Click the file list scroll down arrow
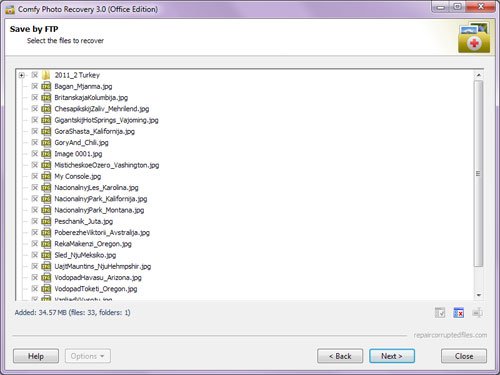This screenshot has width=500, height=375. 479,295
